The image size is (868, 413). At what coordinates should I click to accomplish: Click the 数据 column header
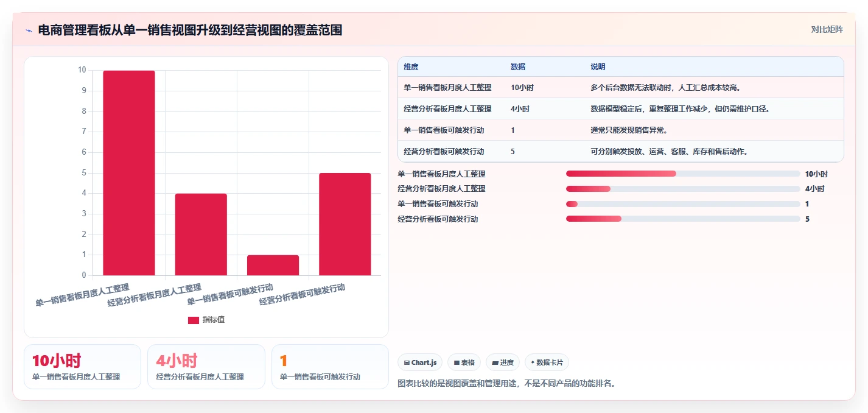pos(518,67)
